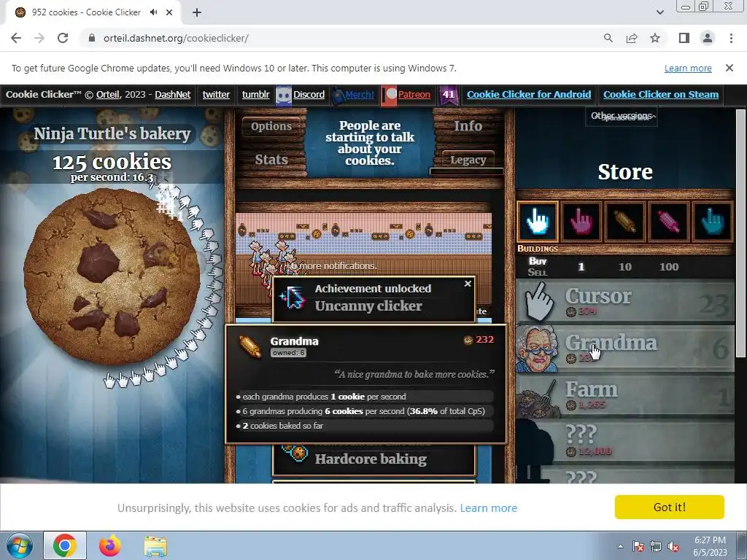747x560 pixels.
Task: Reload the current page
Action: click(x=63, y=38)
